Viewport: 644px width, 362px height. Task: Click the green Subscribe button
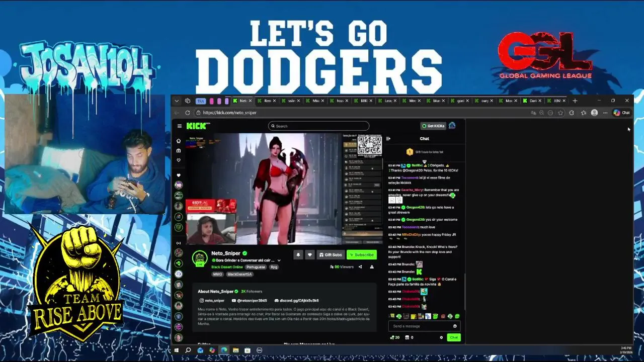pyautogui.click(x=362, y=255)
